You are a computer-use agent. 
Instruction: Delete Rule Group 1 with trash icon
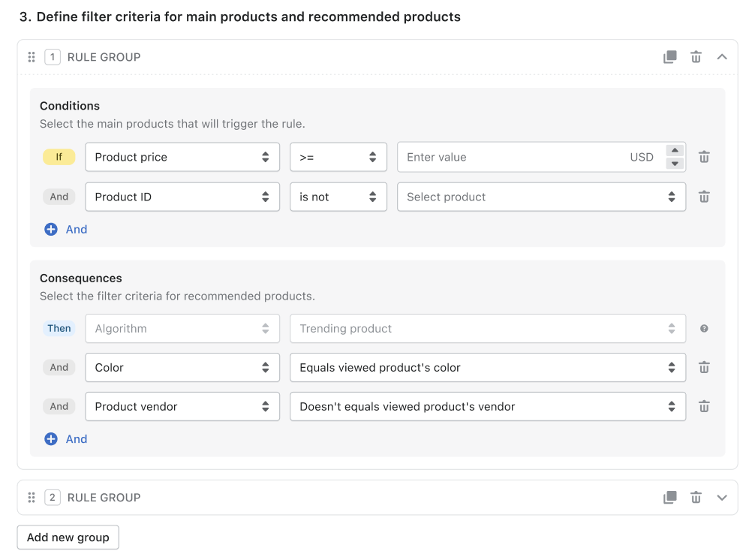tap(696, 56)
